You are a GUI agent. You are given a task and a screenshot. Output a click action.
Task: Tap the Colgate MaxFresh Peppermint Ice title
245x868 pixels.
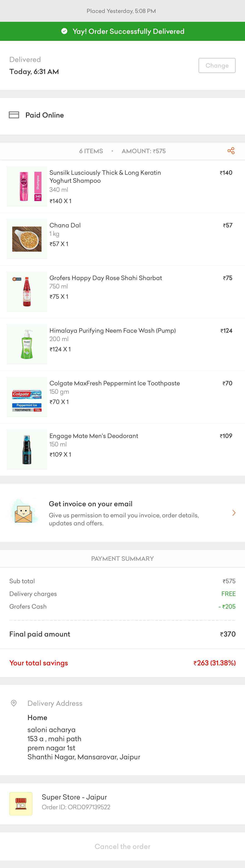pyautogui.click(x=115, y=383)
